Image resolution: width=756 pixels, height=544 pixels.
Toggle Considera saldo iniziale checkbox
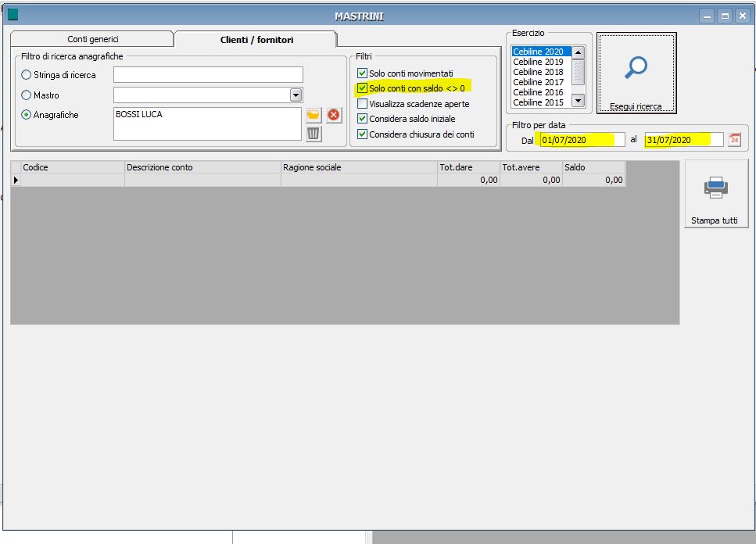(362, 119)
